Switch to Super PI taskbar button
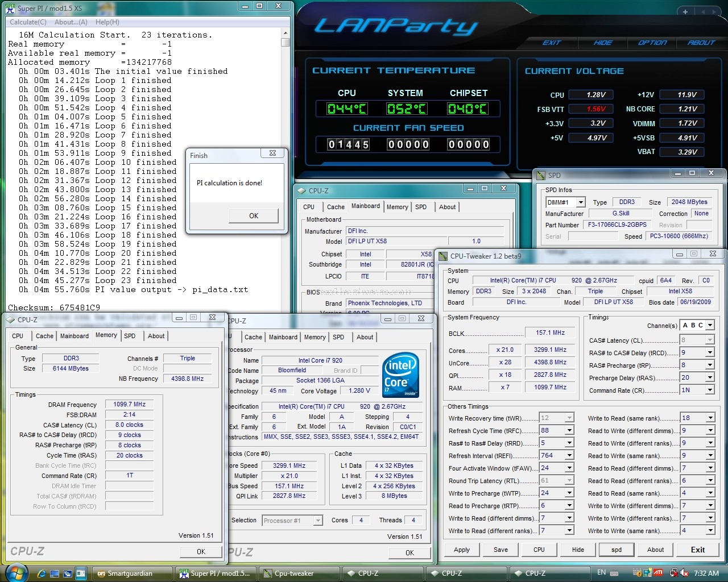The height and width of the screenshot is (582, 728). (x=215, y=573)
